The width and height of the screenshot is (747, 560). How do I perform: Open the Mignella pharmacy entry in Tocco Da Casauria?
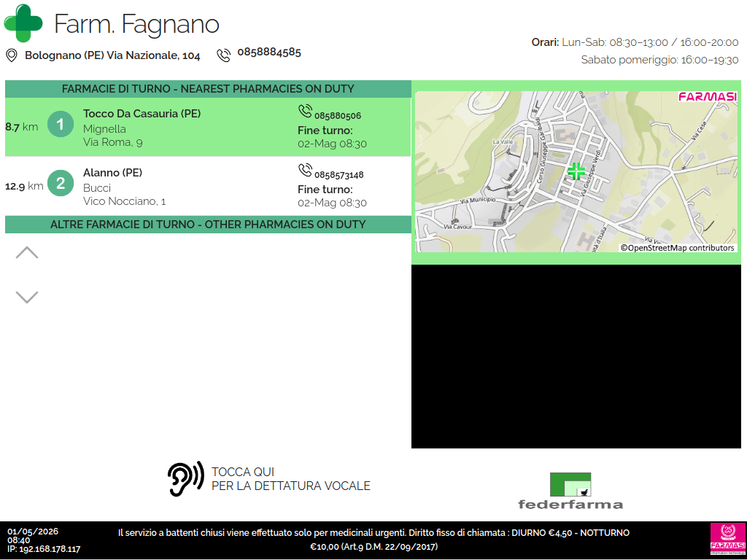click(208, 127)
